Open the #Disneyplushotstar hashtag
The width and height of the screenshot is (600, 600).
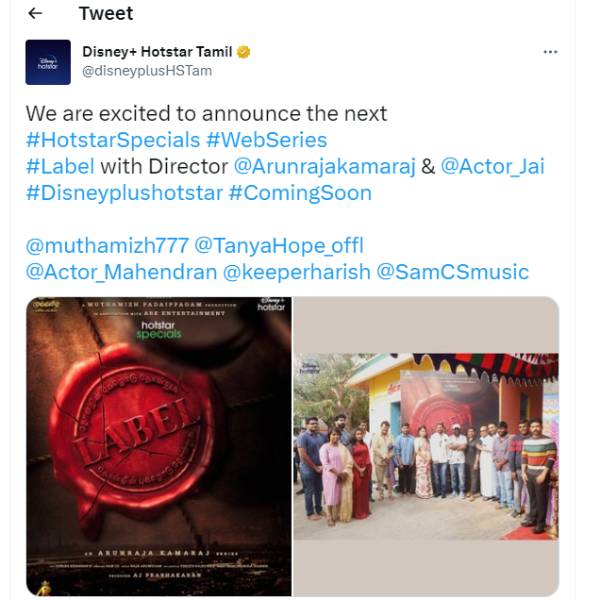point(124,193)
